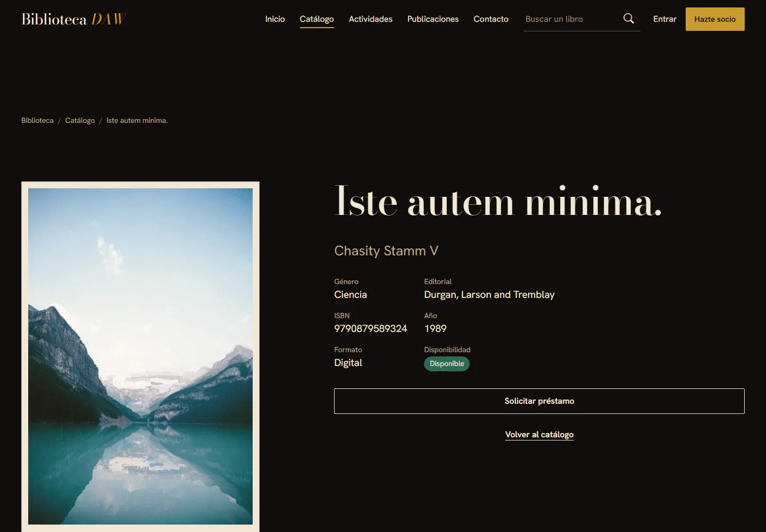Click the book title heading 'Iste autem minima.'

point(498,202)
